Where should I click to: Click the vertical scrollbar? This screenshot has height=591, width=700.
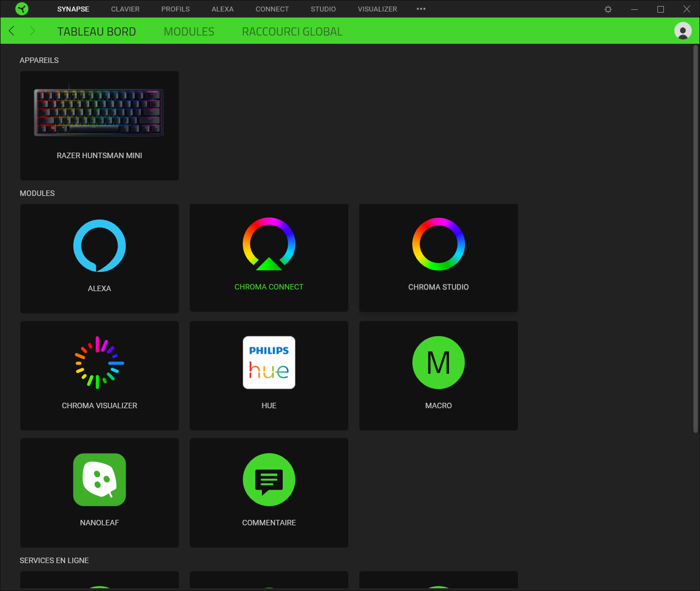point(696,239)
